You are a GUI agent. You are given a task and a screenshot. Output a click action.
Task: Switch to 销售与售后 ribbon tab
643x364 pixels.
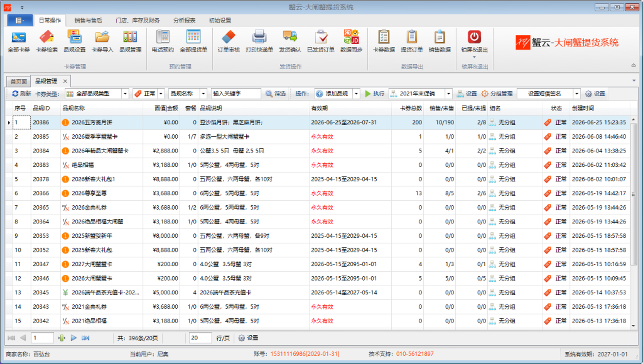click(x=88, y=20)
